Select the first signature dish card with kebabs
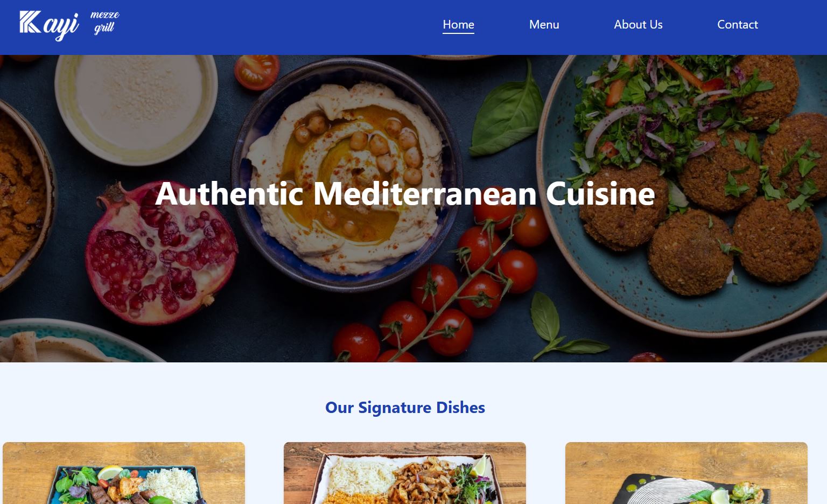This screenshot has width=827, height=504. pos(124,473)
